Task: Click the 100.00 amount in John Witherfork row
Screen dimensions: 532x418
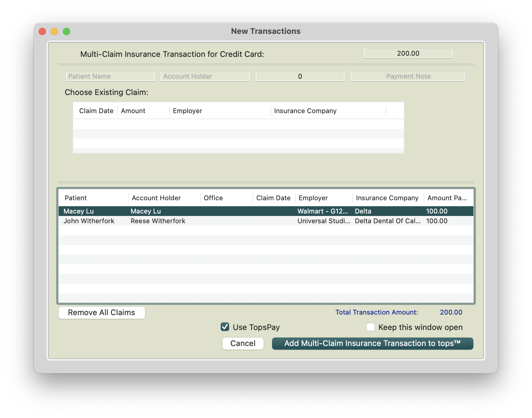Action: tap(437, 221)
